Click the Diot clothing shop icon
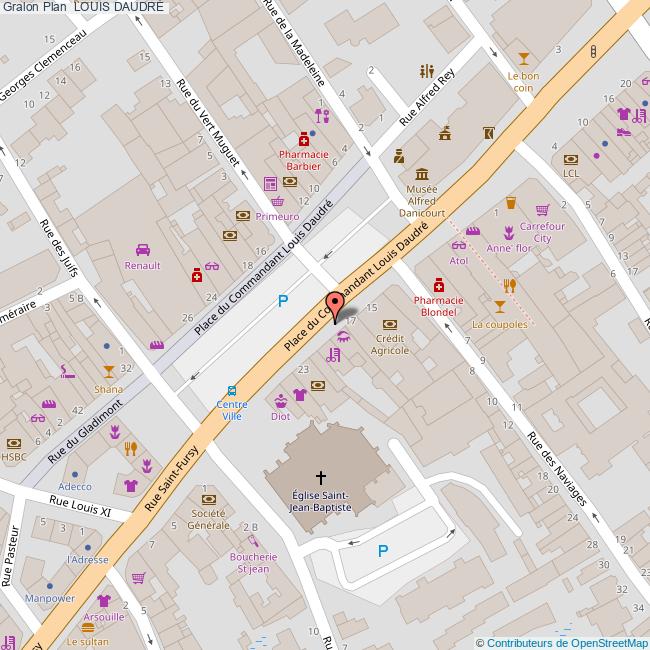The image size is (650, 650). (281, 401)
